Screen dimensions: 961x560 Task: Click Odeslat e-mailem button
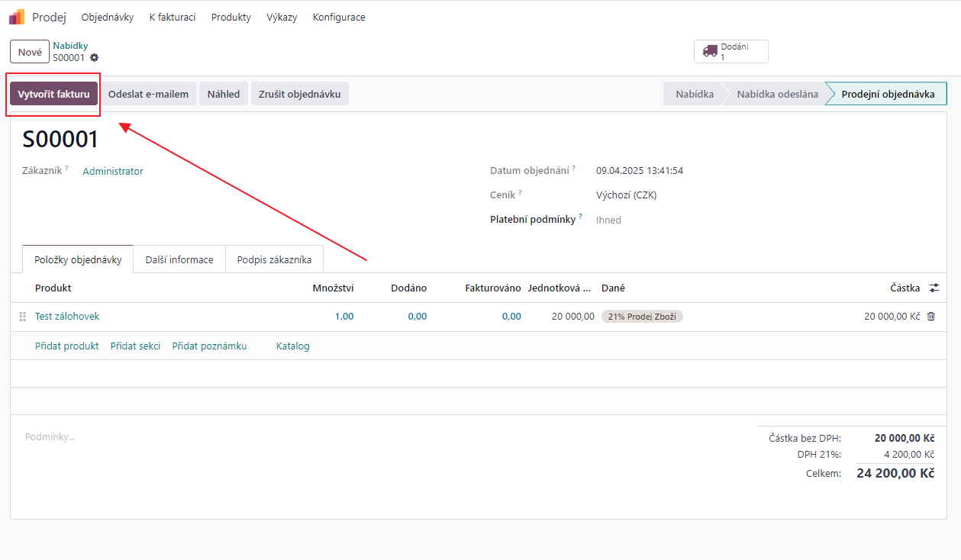click(148, 94)
